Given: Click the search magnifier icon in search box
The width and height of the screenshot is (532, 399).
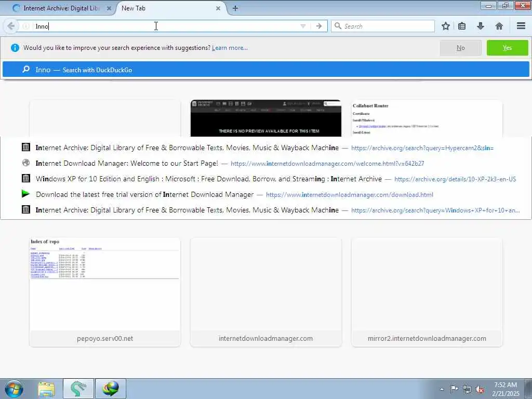Looking at the screenshot, I should click(x=338, y=26).
